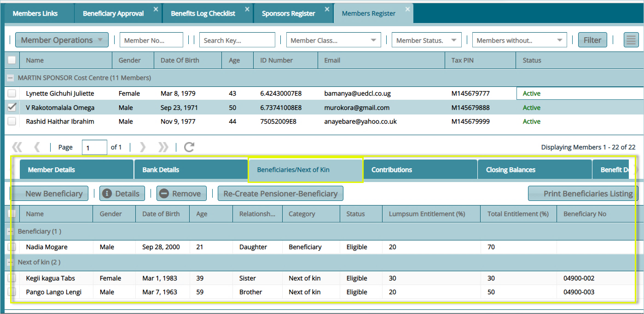Check Kegii kagua Tabs row checkbox
The width and height of the screenshot is (644, 314).
pos(12,278)
